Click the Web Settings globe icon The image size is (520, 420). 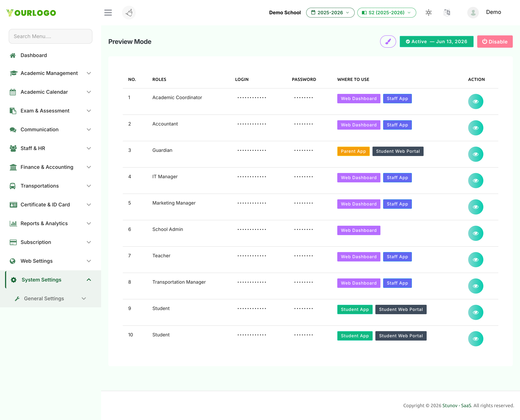pos(13,261)
